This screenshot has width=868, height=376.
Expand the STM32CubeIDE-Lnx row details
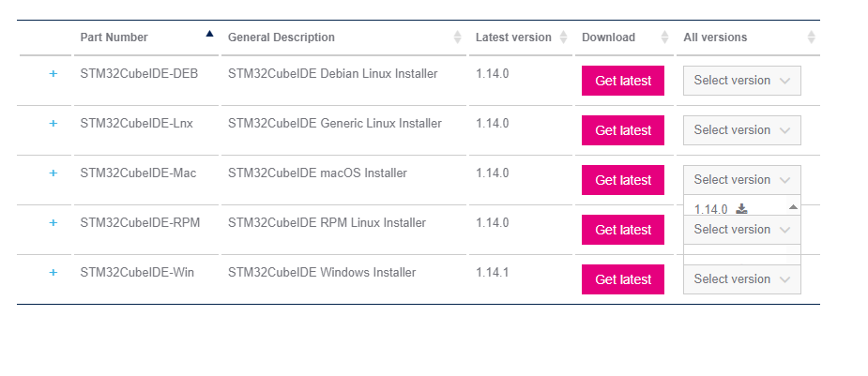click(x=53, y=123)
